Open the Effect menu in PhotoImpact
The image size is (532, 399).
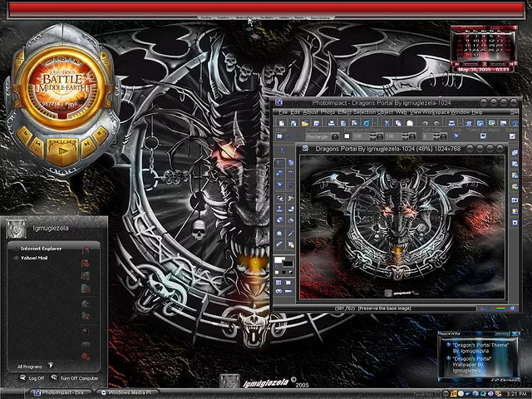coord(344,111)
